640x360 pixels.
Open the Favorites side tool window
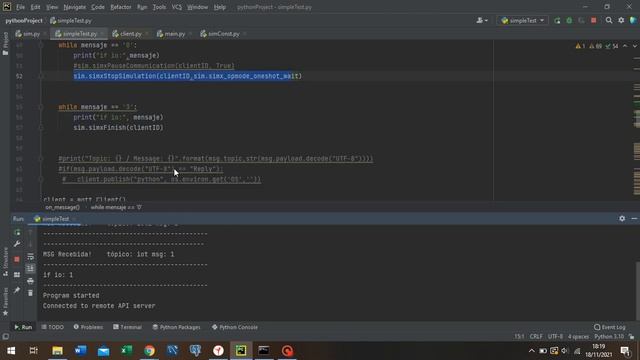click(5, 301)
